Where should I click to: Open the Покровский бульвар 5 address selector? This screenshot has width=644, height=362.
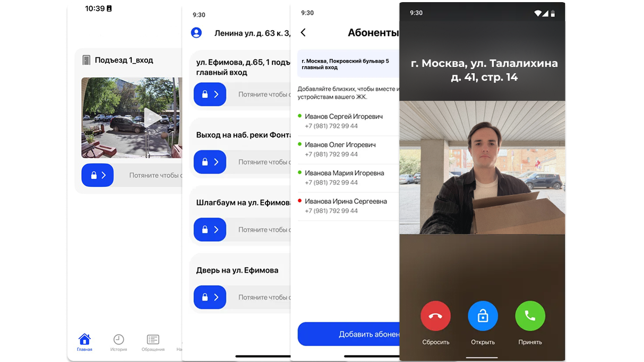tap(348, 64)
